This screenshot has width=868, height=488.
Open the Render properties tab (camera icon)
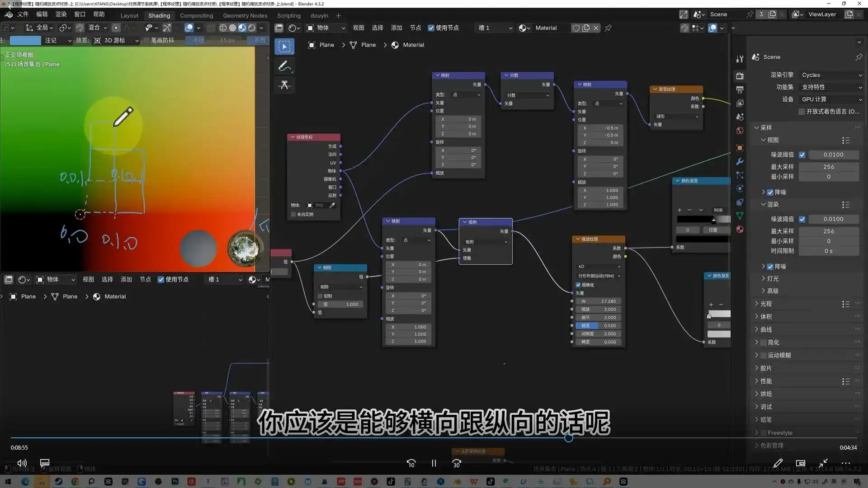tap(740, 76)
